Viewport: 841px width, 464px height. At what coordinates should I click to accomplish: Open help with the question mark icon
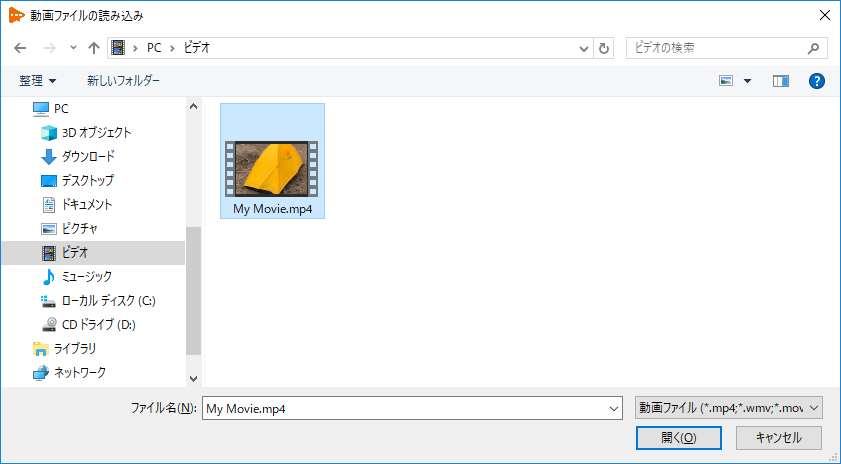pyautogui.click(x=816, y=81)
